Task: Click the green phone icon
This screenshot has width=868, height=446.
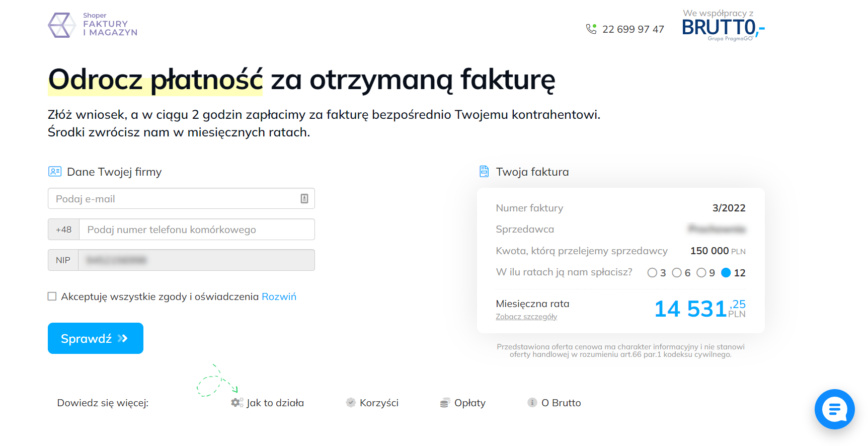Action: coord(591,29)
